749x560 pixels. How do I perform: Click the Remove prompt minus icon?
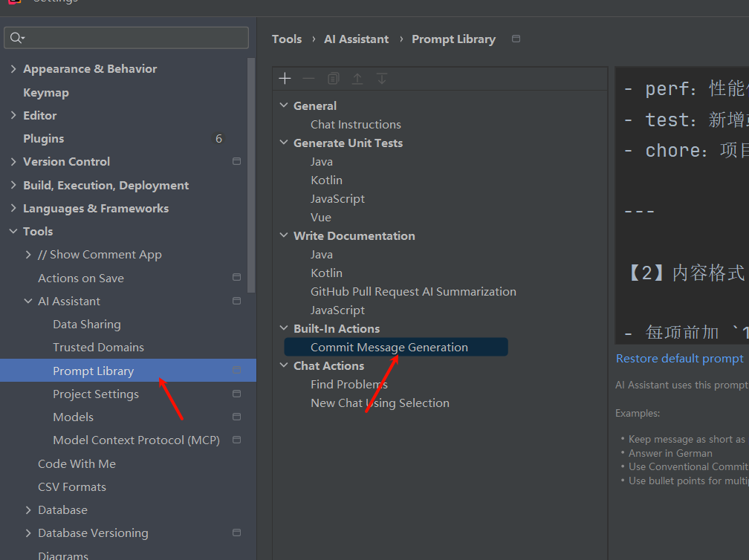pyautogui.click(x=308, y=78)
